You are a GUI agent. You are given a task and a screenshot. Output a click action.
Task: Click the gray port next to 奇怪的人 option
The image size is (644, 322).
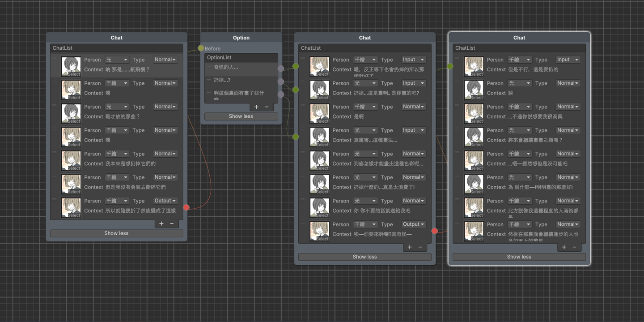coord(281,68)
